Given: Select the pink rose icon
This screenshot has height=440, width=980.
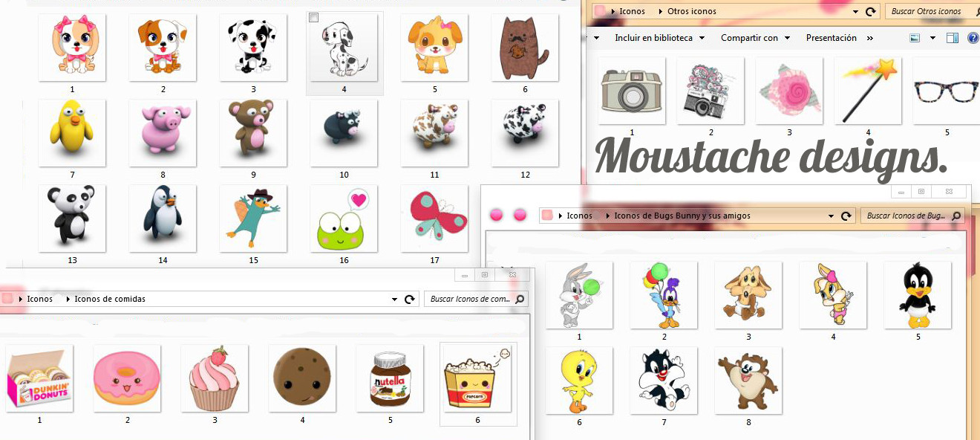Looking at the screenshot, I should coord(789,91).
